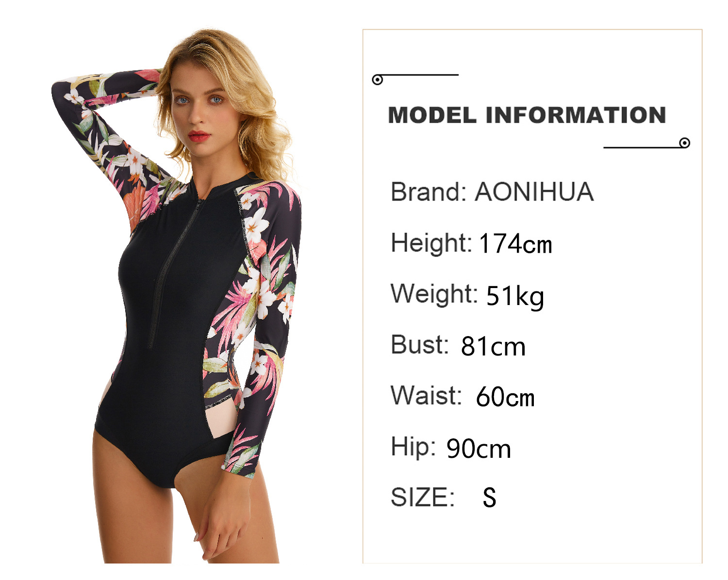This screenshot has height=580, width=728.
Task: Click the Waist label
Action: (426, 395)
